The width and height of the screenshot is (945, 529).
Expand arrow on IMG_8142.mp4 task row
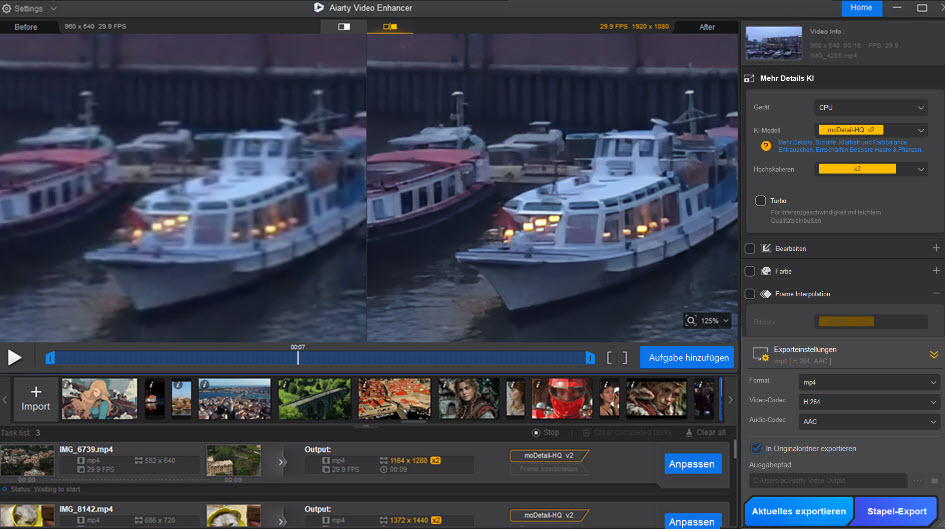(x=281, y=521)
